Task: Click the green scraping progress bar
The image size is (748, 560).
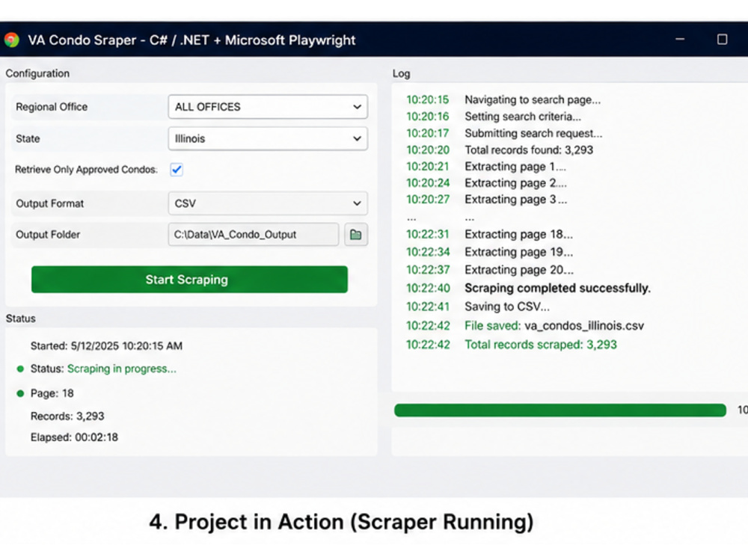Action: pos(560,410)
